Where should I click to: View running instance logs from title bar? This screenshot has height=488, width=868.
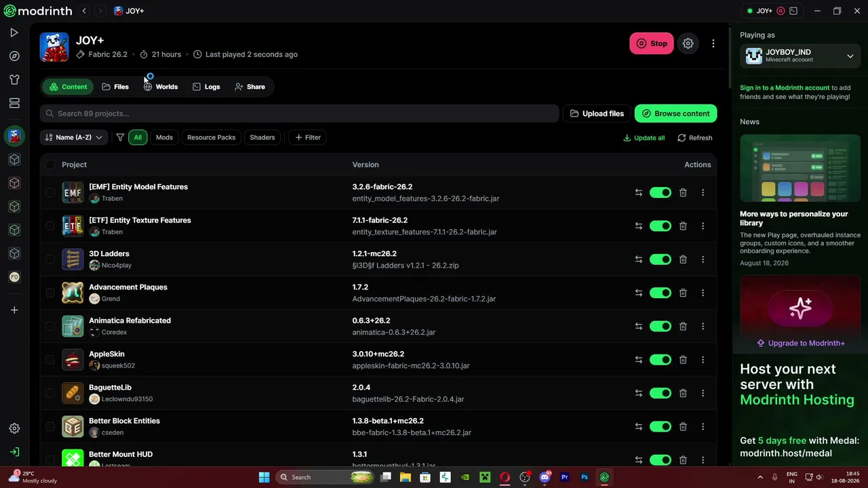pos(793,11)
